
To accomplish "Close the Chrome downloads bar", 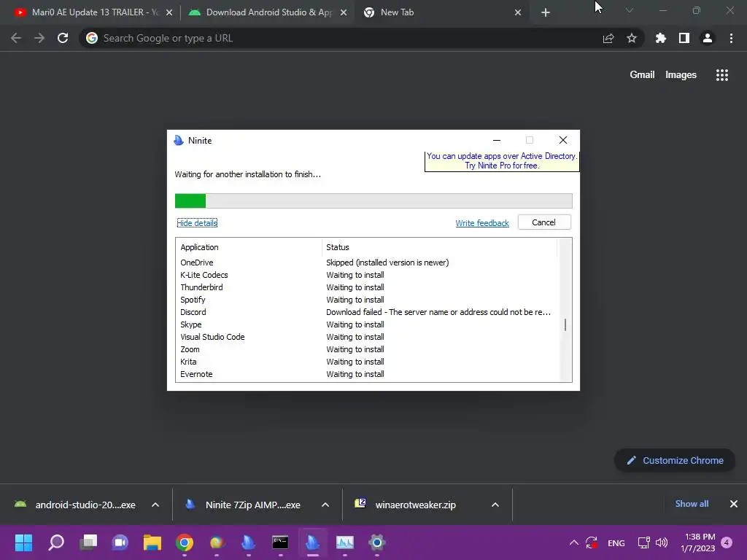I will 734,504.
